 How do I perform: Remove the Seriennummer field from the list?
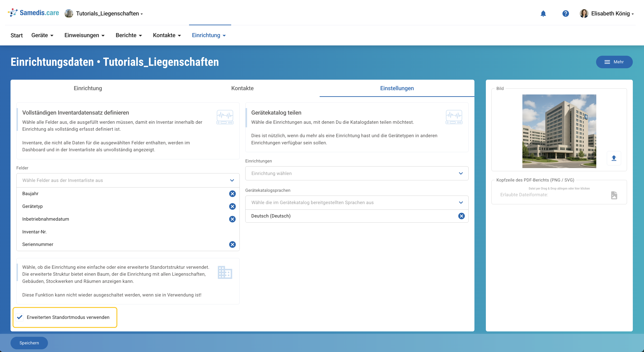(232, 245)
